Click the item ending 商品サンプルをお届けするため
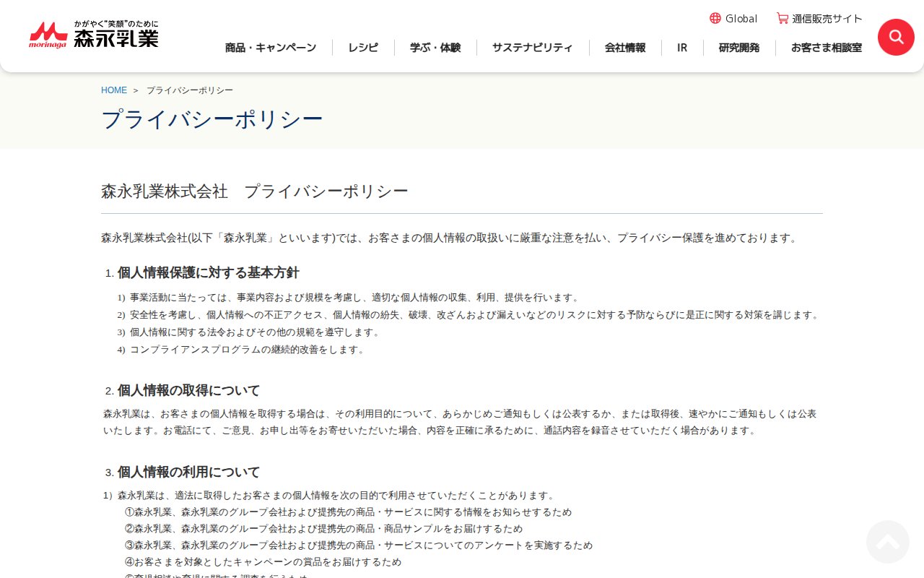This screenshot has height=578, width=924. (323, 529)
